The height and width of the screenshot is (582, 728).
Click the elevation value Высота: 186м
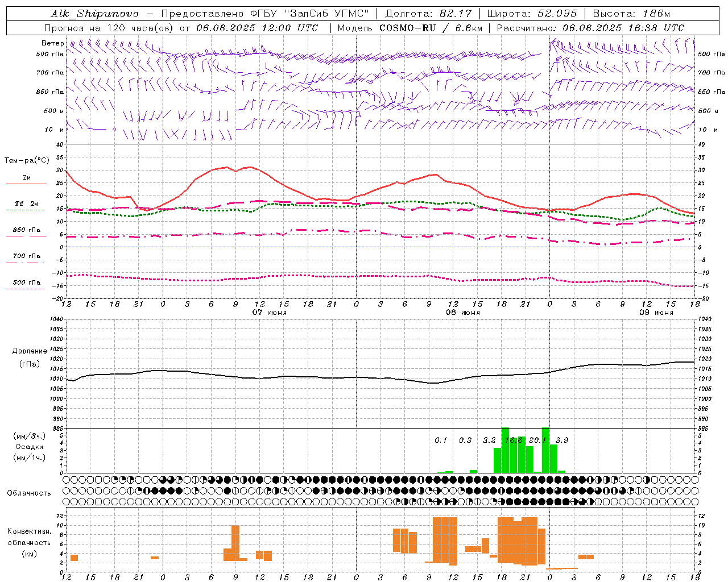[631, 14]
